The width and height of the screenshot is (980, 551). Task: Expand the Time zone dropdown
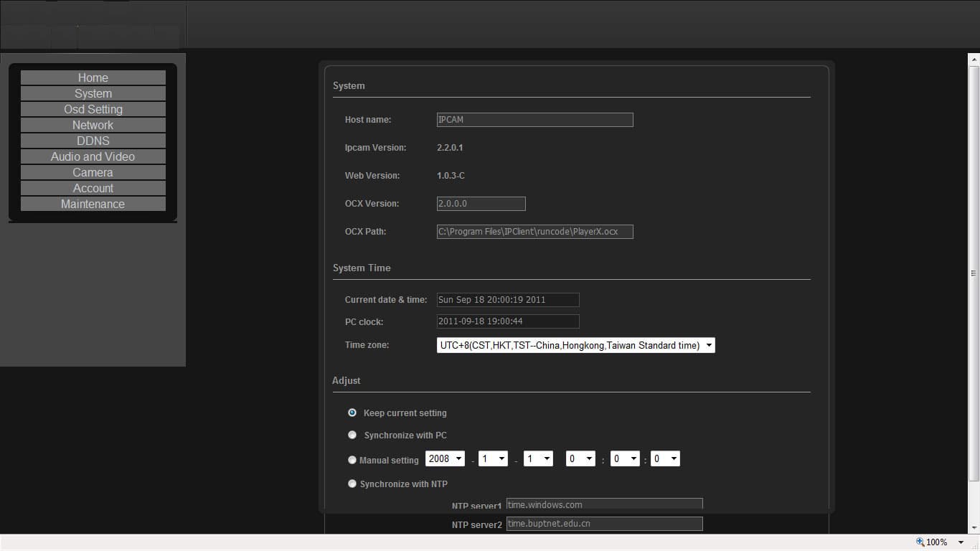pyautogui.click(x=576, y=345)
